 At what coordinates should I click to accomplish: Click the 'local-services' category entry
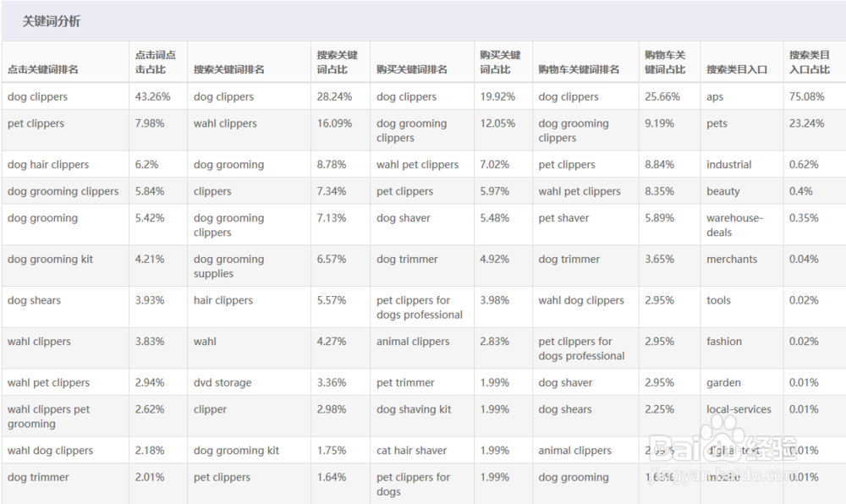coord(739,409)
